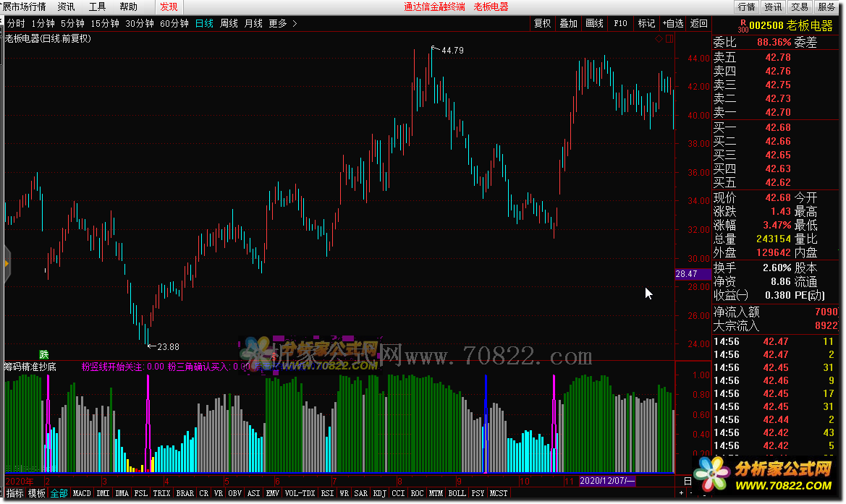This screenshot has width=846, height=504.
Task: Open the 画线 drawing tools
Action: click(594, 23)
